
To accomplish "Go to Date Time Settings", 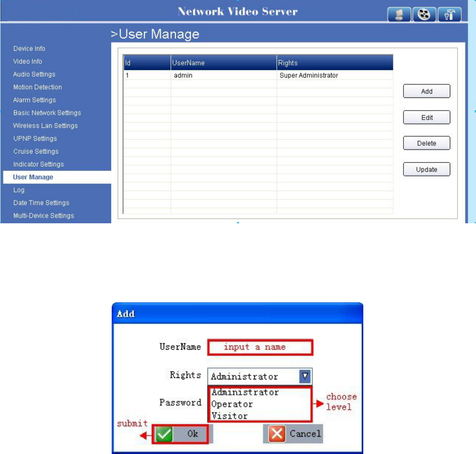I will point(42,203).
